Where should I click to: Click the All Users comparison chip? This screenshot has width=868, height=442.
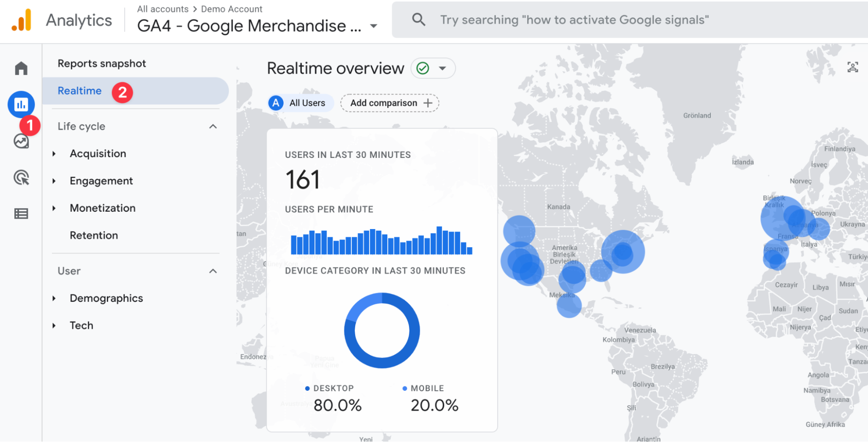[x=300, y=103]
